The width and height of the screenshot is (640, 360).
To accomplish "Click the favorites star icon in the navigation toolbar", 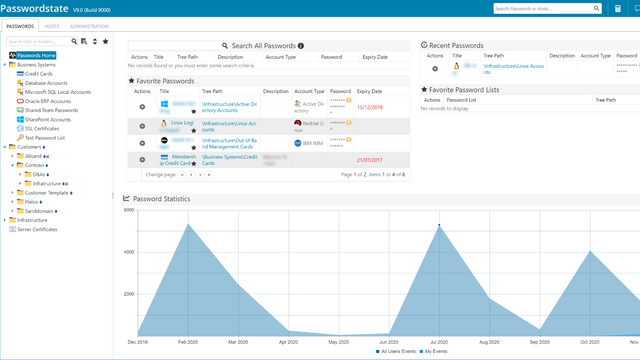I will [x=105, y=41].
